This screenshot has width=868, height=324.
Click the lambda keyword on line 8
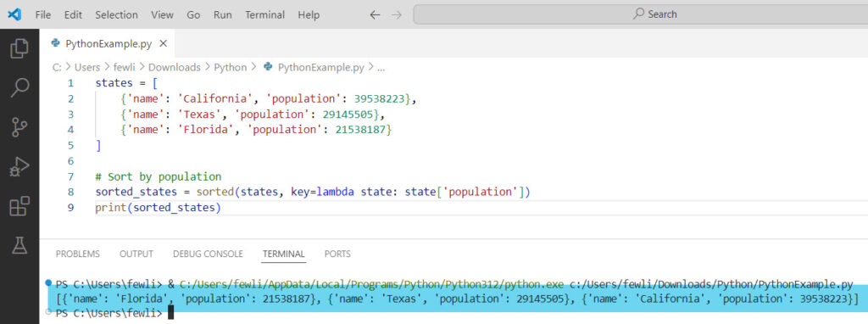tap(336, 193)
